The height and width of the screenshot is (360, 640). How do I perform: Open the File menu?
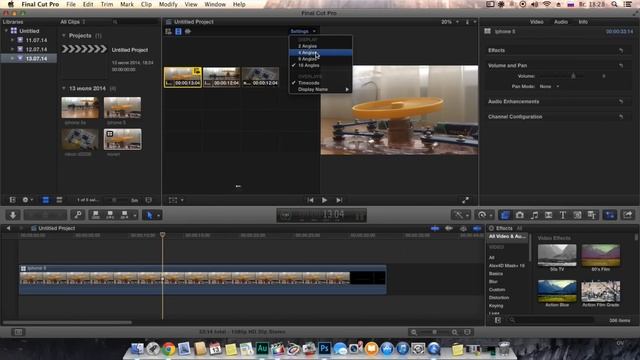(71, 4)
